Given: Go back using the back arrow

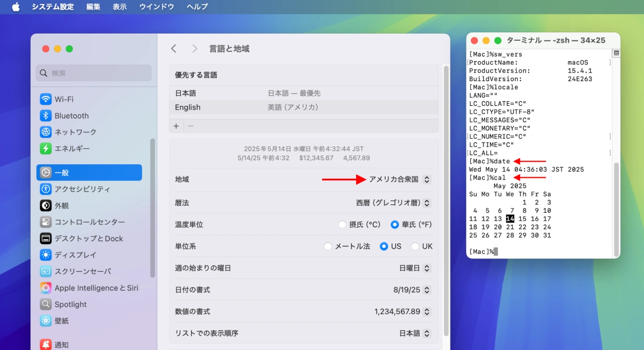Looking at the screenshot, I should point(174,48).
